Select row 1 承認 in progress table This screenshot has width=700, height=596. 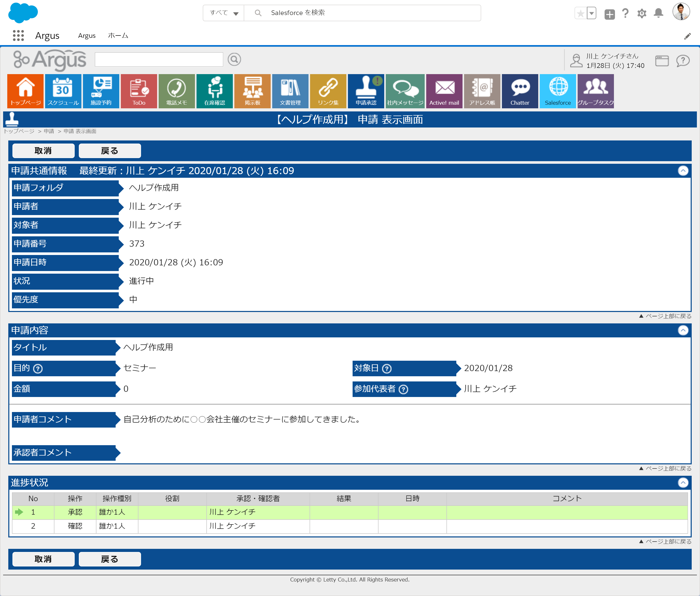(x=350, y=512)
